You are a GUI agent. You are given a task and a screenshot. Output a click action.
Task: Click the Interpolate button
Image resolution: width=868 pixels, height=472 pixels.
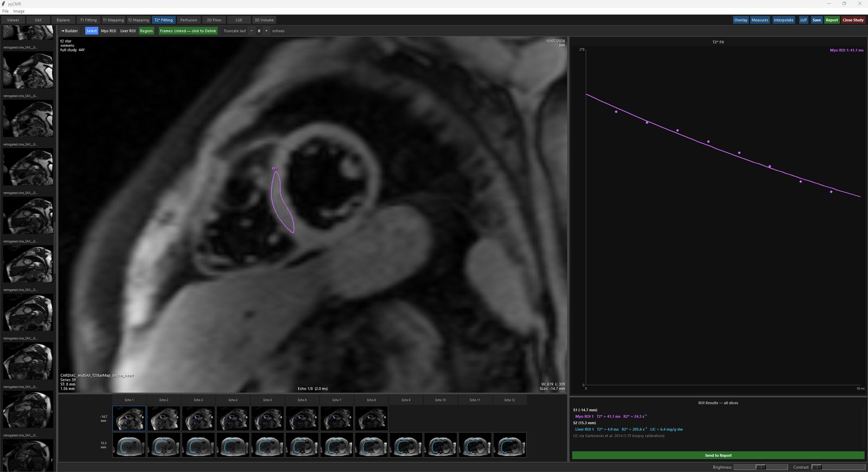(x=783, y=20)
